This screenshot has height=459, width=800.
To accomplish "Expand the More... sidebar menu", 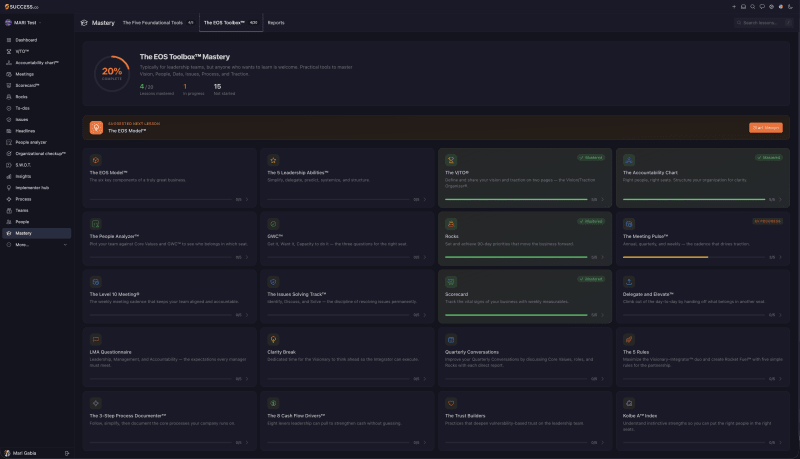I will point(36,245).
